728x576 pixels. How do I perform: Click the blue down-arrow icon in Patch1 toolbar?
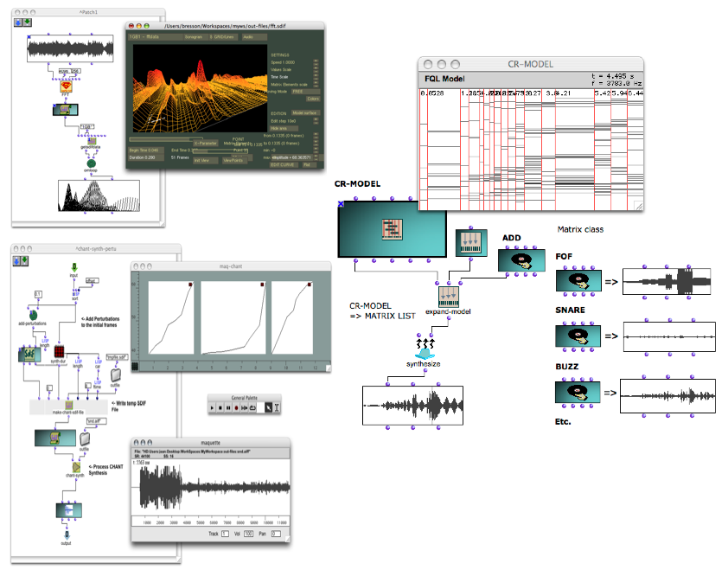tap(18, 22)
